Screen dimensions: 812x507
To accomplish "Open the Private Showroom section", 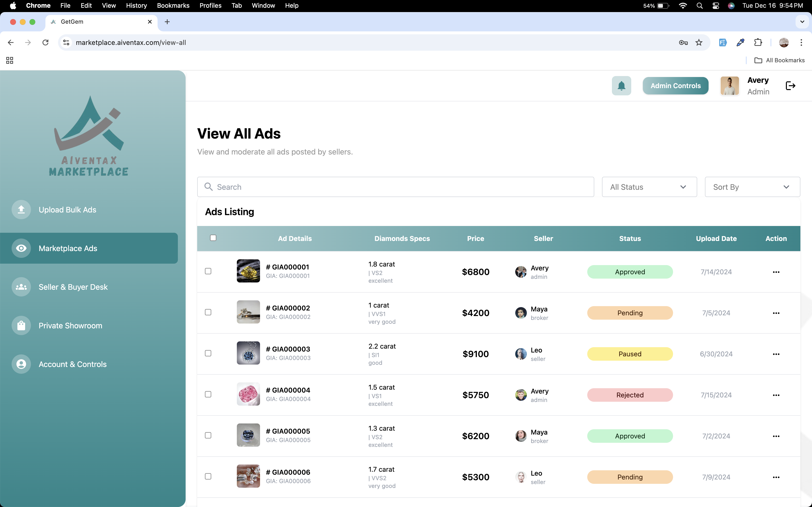I will 70,326.
